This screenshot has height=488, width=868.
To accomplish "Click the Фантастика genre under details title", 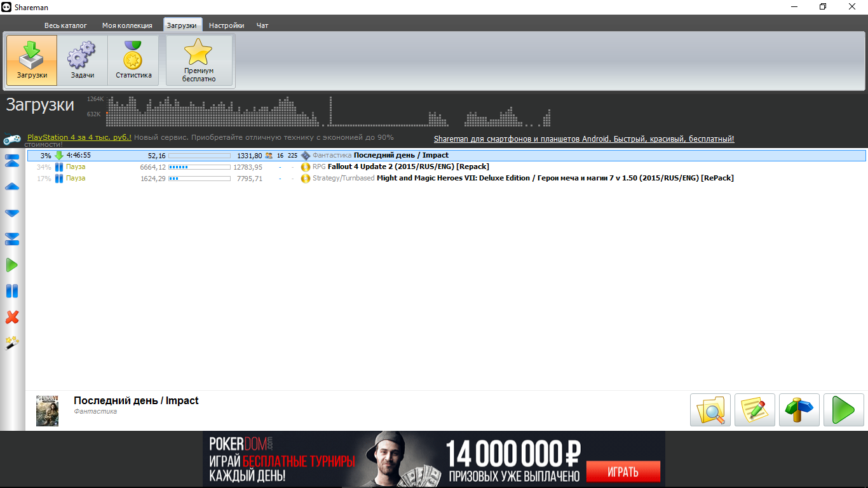I will click(x=95, y=412).
